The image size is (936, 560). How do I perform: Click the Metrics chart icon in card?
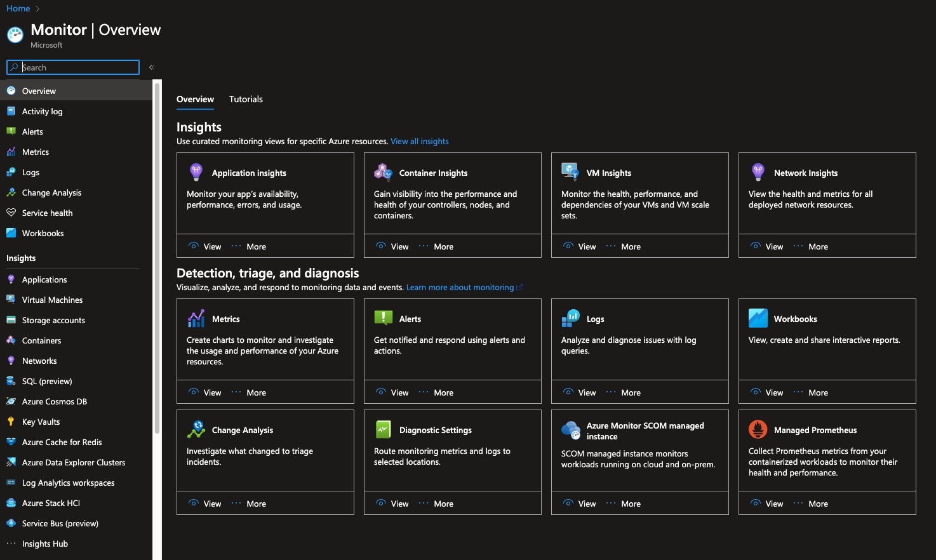(196, 318)
